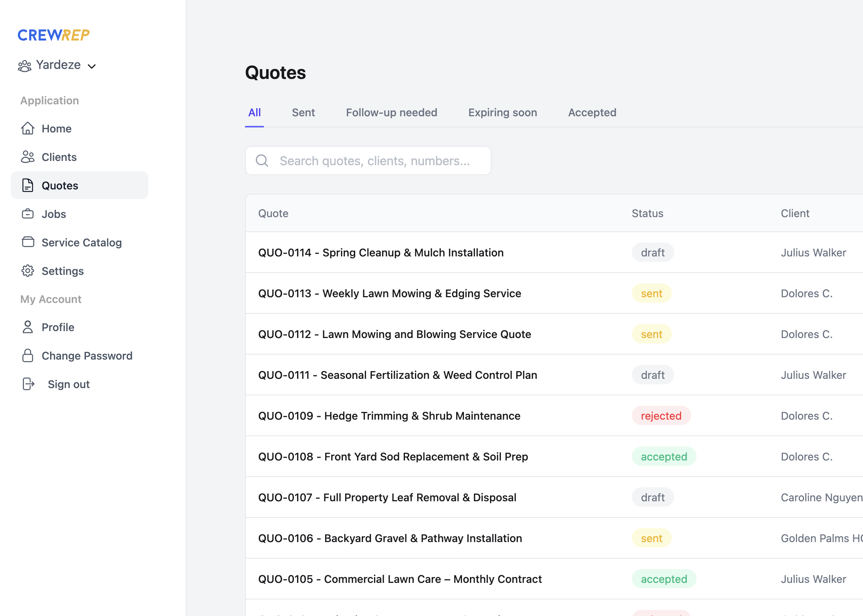Image resolution: width=863 pixels, height=616 pixels.
Task: Open quote QUO-0114 Spring Cleanup
Action: (381, 253)
